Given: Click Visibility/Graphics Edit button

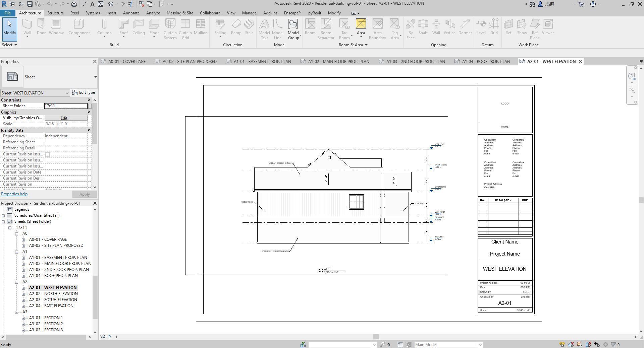Looking at the screenshot, I should click(x=65, y=118).
